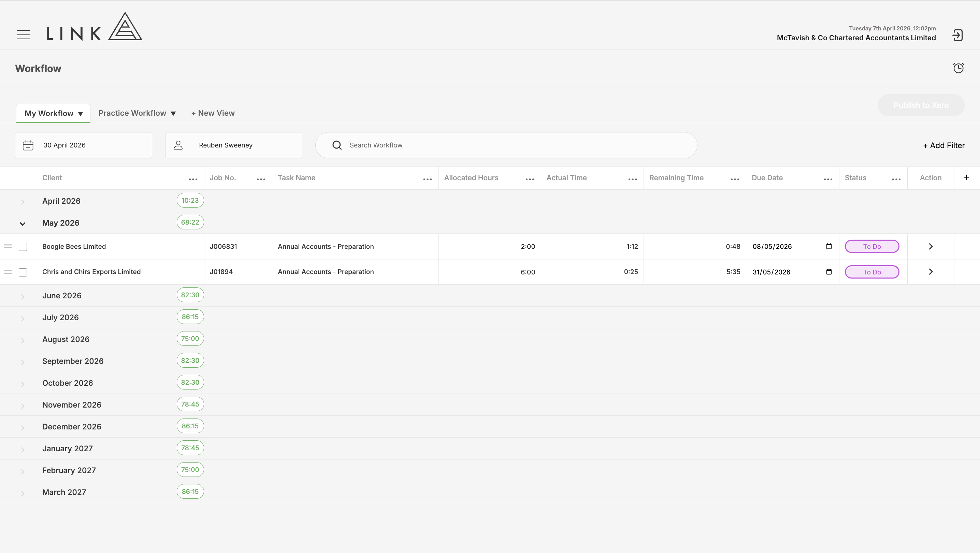Viewport: 980px width, 553px height.
Task: Click the search magnifier icon
Action: pyautogui.click(x=337, y=145)
